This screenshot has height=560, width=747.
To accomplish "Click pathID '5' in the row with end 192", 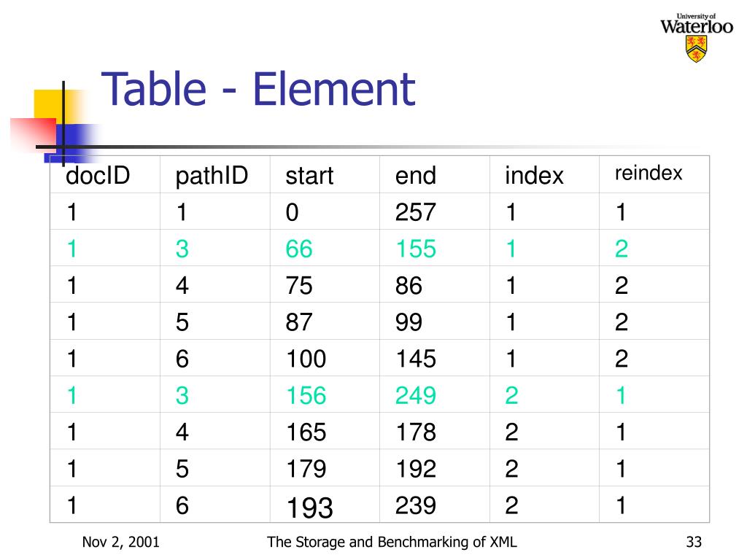I will pyautogui.click(x=182, y=469).
